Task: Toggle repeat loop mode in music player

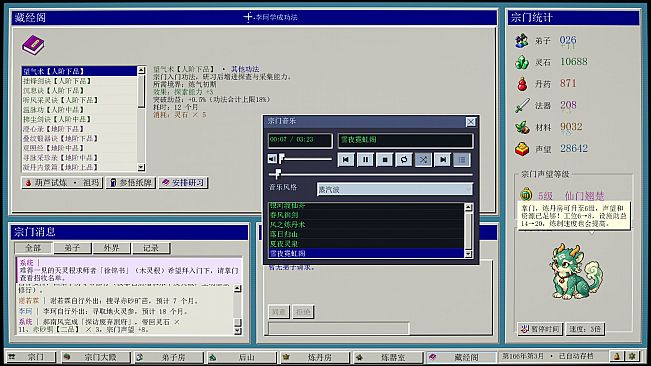Action: point(404,160)
